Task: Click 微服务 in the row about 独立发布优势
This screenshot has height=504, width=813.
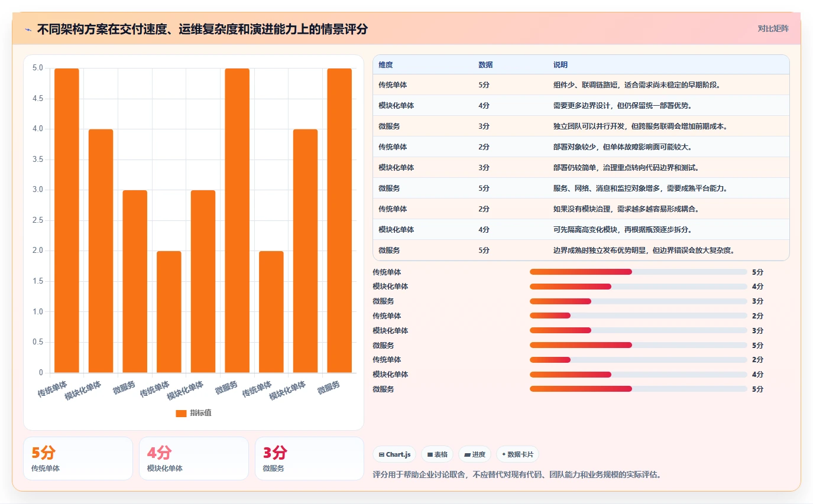Action: [x=389, y=251]
